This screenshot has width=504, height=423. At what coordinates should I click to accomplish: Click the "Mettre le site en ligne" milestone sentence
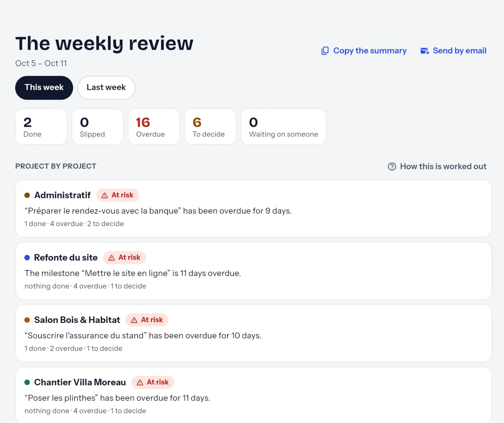pyautogui.click(x=133, y=273)
